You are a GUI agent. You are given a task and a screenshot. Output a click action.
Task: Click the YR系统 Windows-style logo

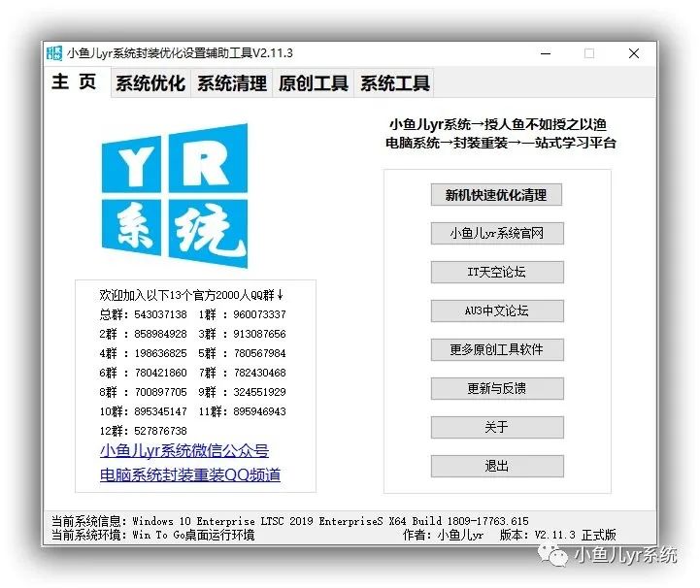(x=175, y=196)
